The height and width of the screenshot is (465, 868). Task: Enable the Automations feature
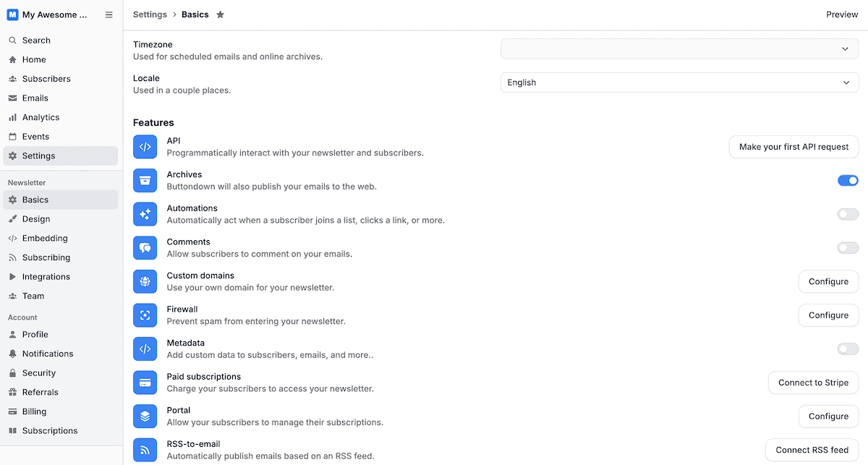847,214
